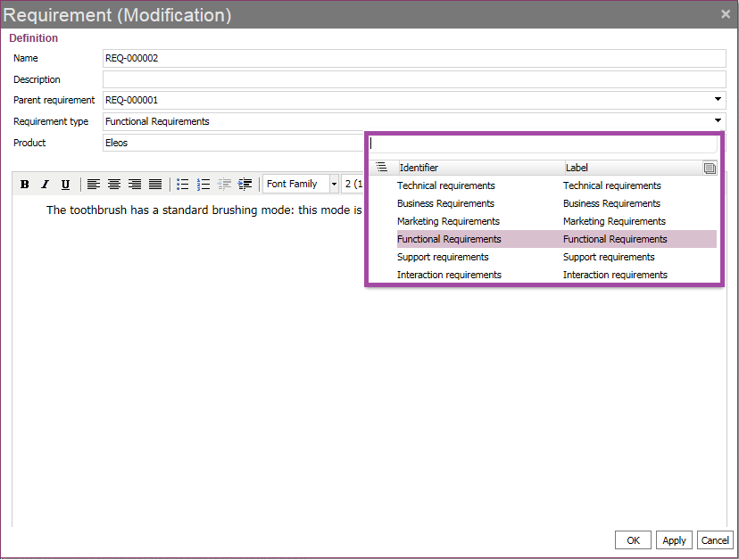This screenshot has height=560, width=739.
Task: Click the Business Requirements label cell
Action: point(611,203)
